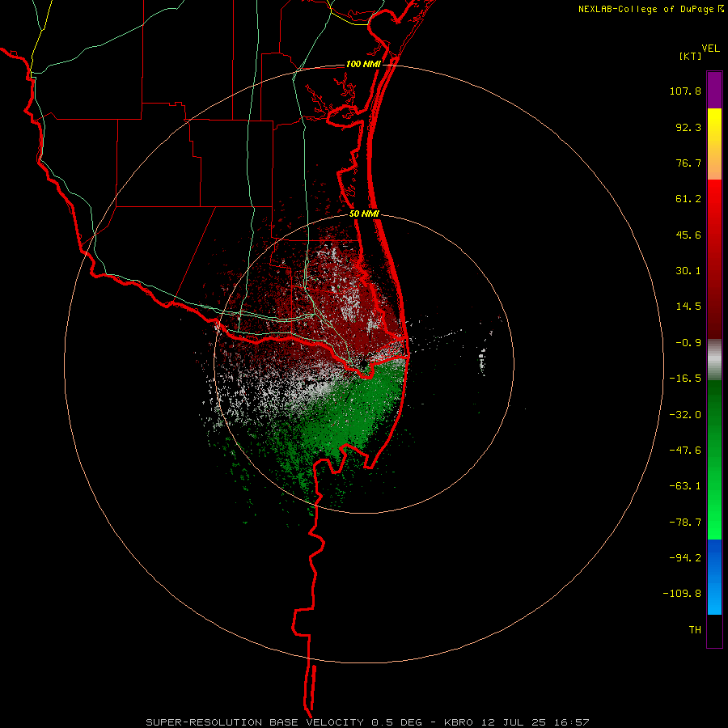Click the 14.5 legend value

688,307
